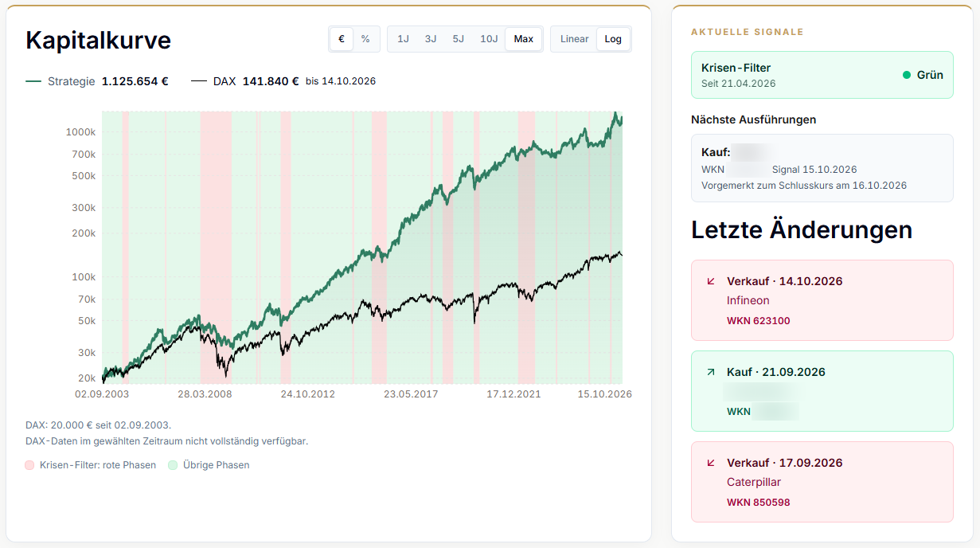Click the x-axis date 17.12.2021
Image resolution: width=980 pixels, height=548 pixels.
pos(513,393)
